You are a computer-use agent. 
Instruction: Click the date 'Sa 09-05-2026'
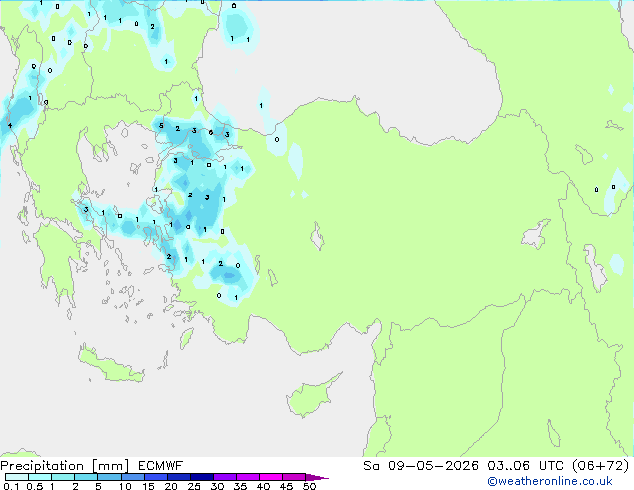coord(421,466)
